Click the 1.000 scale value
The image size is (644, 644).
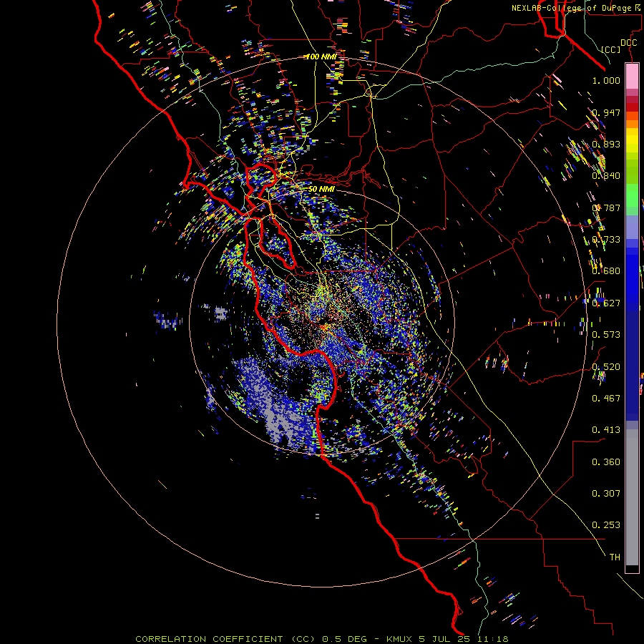pos(606,80)
